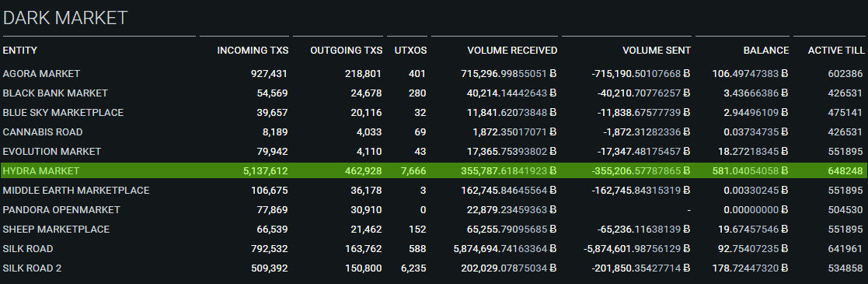
Task: Click Middle Earth volume sent -162,745.84315319
Action: click(x=640, y=191)
